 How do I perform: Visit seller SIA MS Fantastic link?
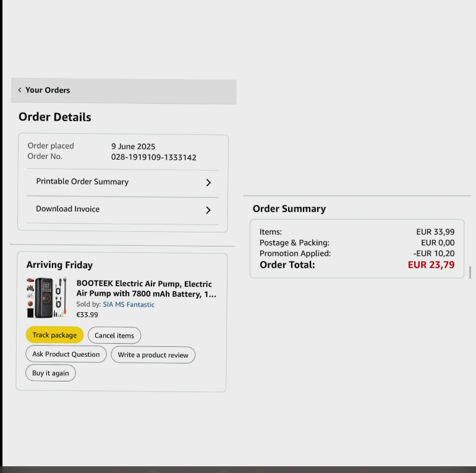(129, 304)
